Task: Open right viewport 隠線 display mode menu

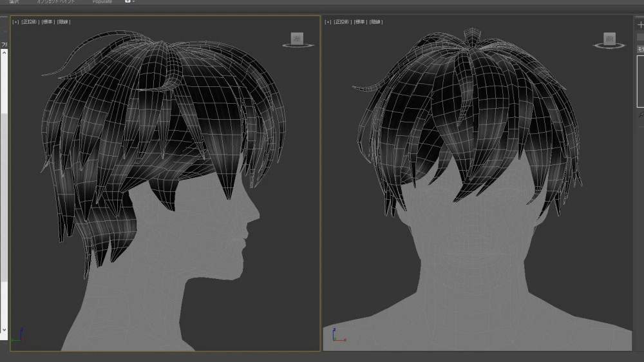Action: pyautogui.click(x=376, y=22)
